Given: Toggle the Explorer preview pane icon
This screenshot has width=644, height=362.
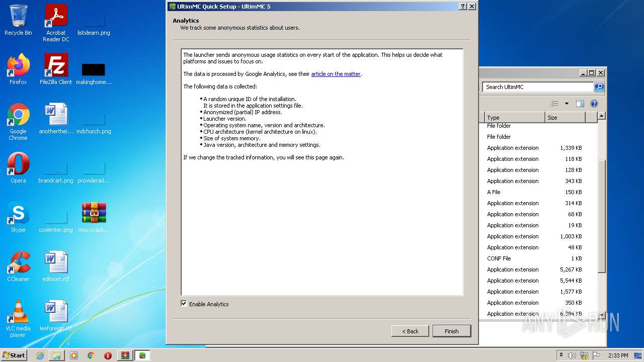Looking at the screenshot, I should click(x=580, y=104).
